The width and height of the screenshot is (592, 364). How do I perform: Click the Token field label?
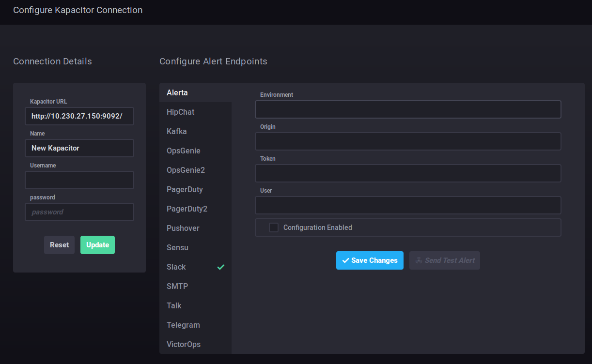click(x=268, y=159)
